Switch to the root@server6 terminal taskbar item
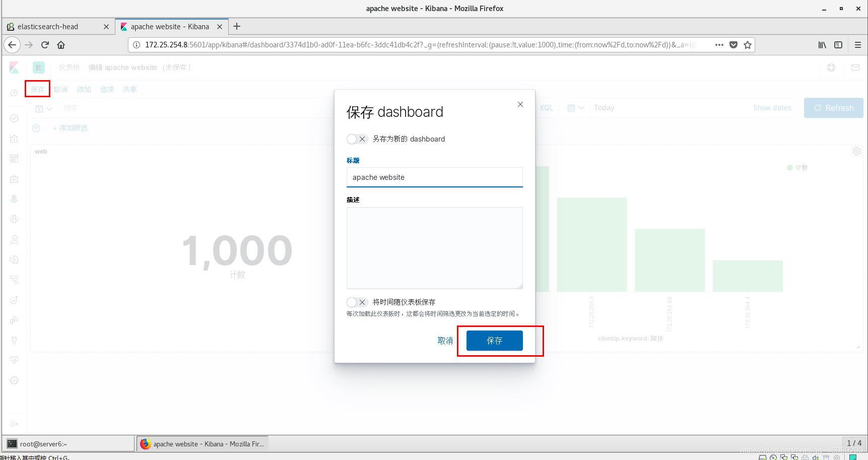The image size is (868, 460). (x=69, y=444)
